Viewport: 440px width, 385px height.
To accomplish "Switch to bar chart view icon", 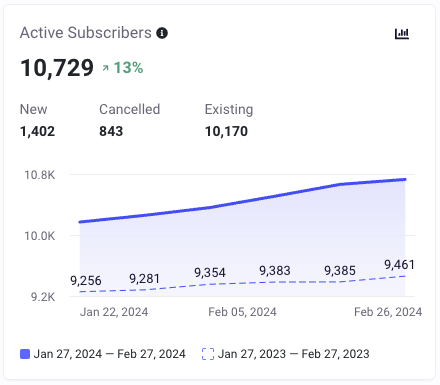I will tap(402, 34).
